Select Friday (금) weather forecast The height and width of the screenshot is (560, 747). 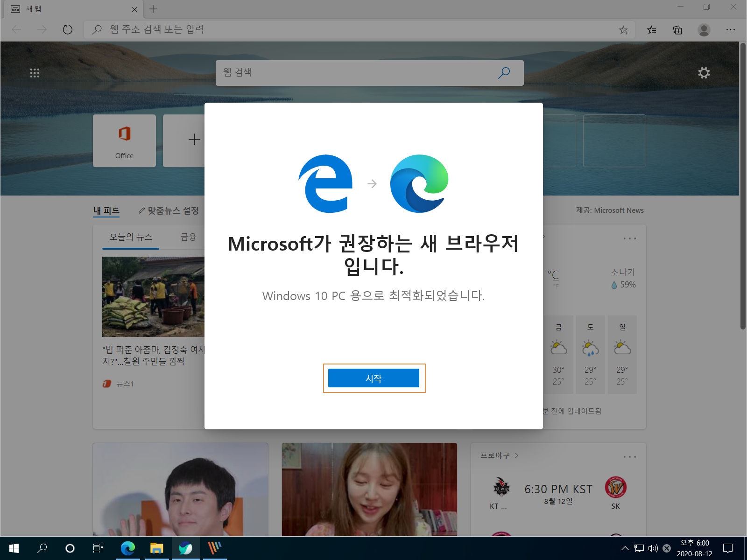coord(558,355)
